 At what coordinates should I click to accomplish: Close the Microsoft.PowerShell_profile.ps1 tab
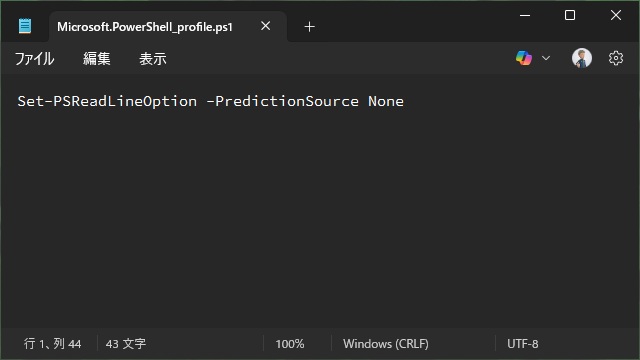click(x=265, y=26)
